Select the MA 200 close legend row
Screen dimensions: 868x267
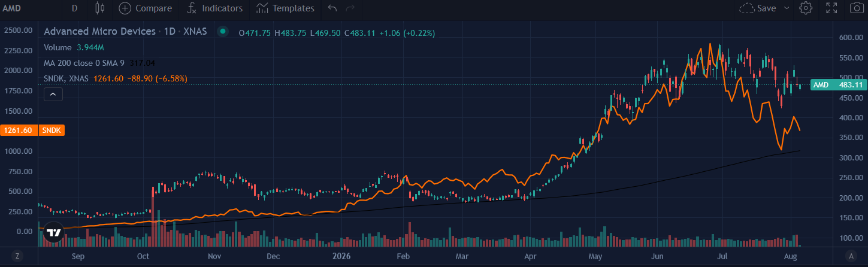click(x=99, y=62)
